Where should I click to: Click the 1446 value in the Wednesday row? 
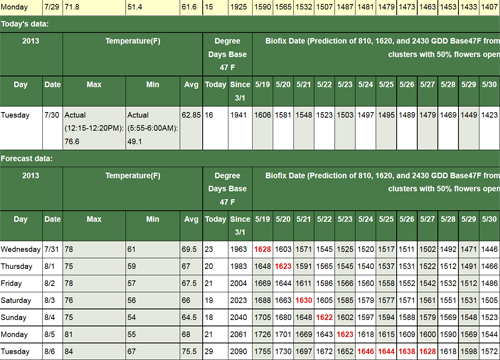point(490,249)
